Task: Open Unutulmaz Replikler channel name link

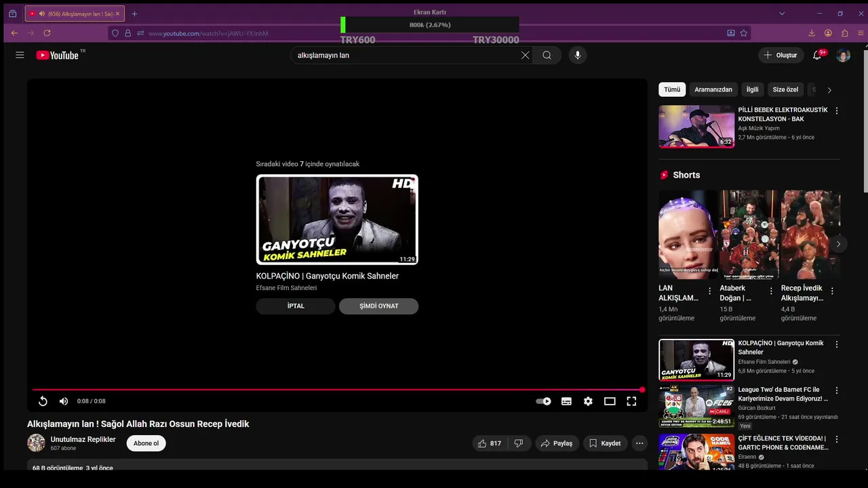Action: coord(83,439)
